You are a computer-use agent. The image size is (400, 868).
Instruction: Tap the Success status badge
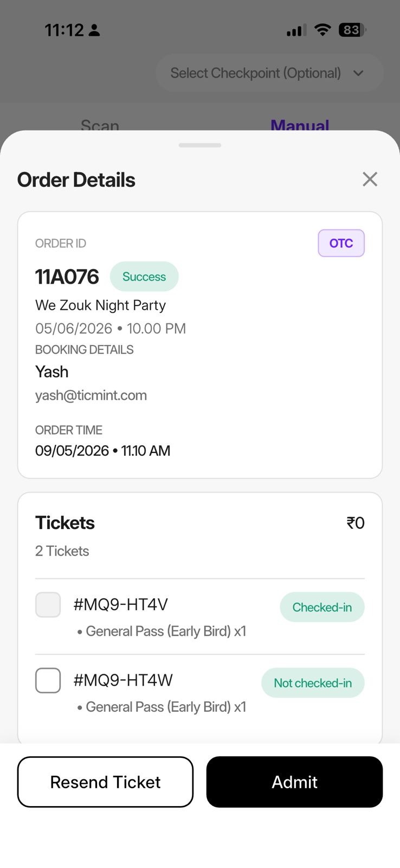click(144, 277)
